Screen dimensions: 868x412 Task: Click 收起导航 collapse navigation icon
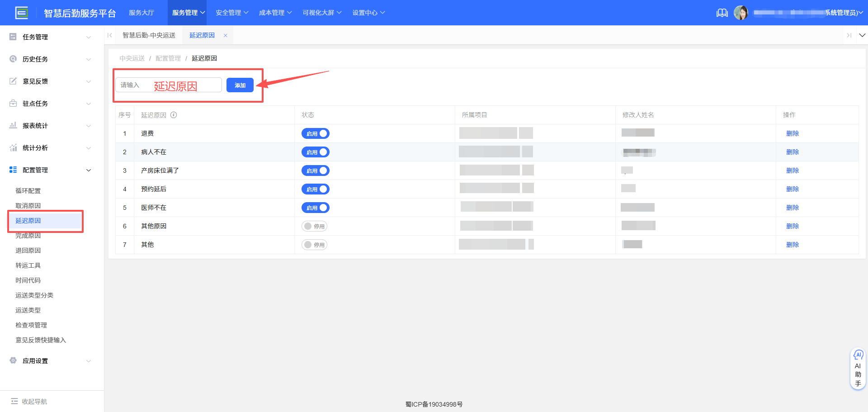(x=14, y=401)
